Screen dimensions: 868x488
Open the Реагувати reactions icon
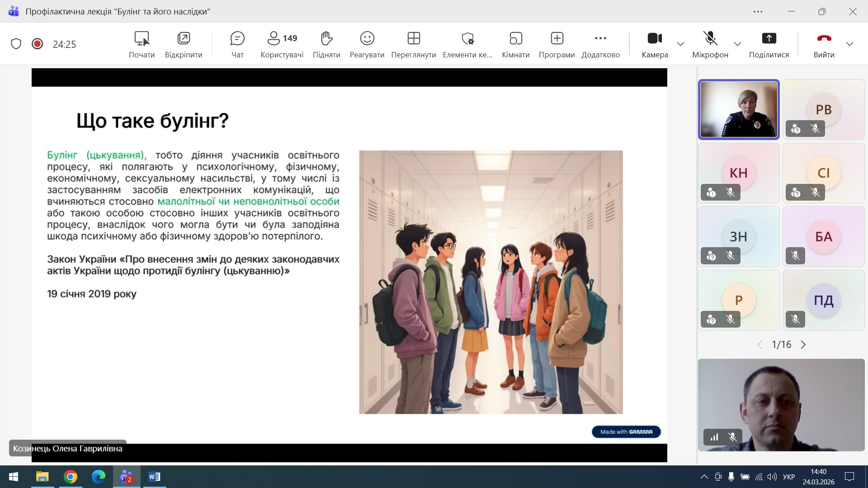(367, 39)
